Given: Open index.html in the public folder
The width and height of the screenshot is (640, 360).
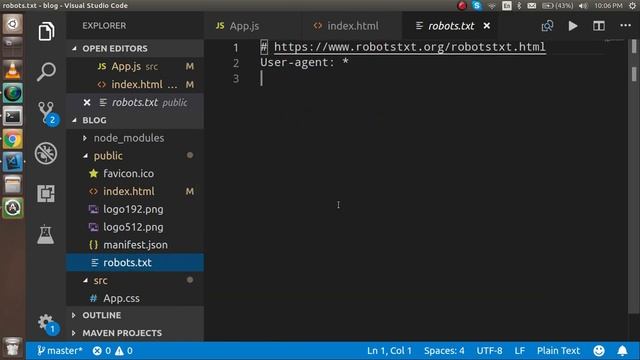Looking at the screenshot, I should coord(135,191).
